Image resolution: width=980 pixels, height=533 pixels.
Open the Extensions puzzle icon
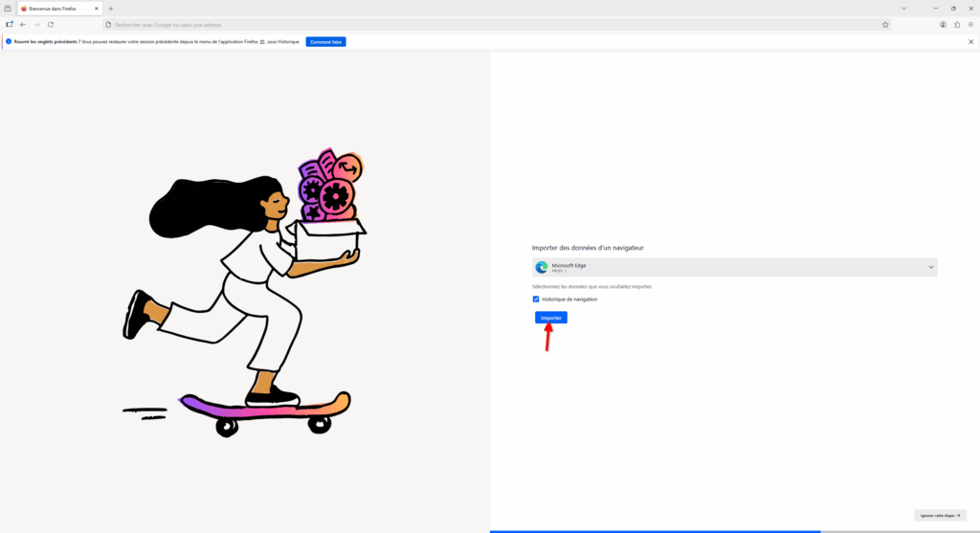click(957, 24)
